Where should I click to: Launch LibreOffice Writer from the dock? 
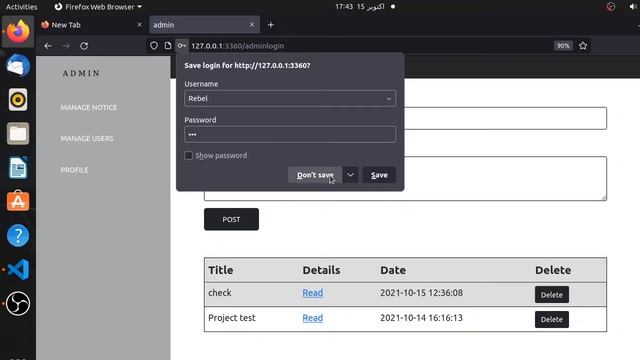[18, 167]
